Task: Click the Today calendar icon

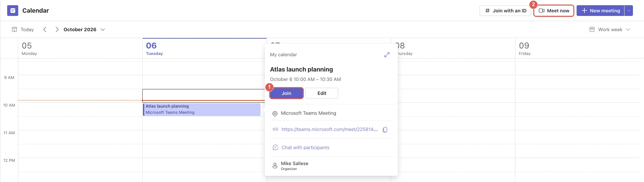Action: [14, 30]
